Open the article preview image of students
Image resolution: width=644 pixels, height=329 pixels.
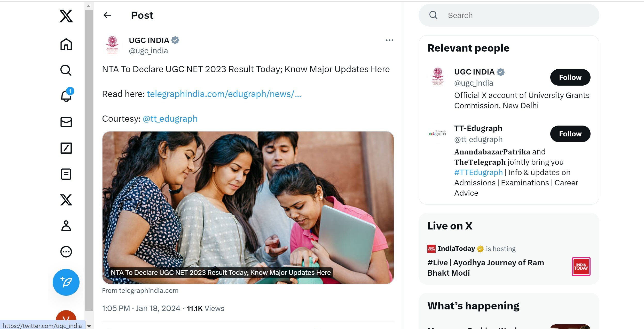248,208
